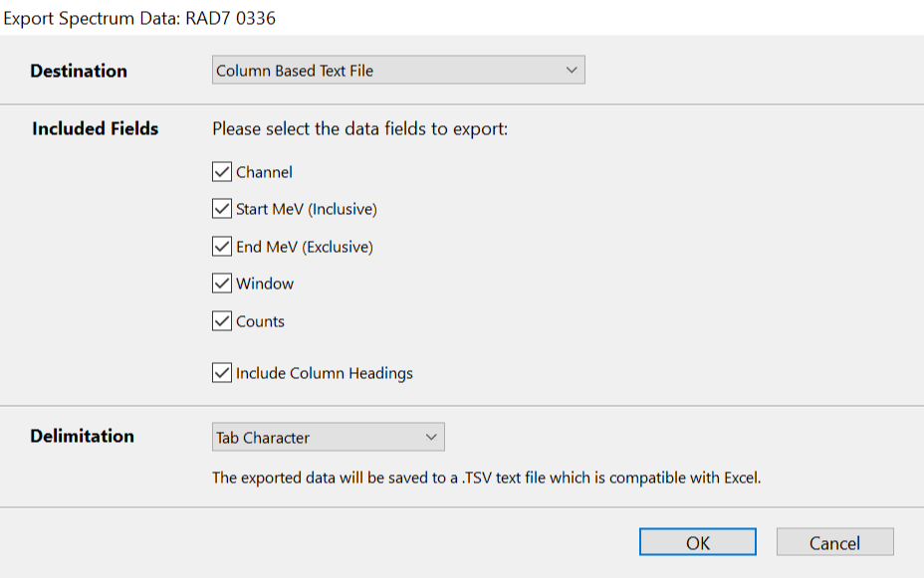Uncheck the Channel checkbox

[x=222, y=172]
